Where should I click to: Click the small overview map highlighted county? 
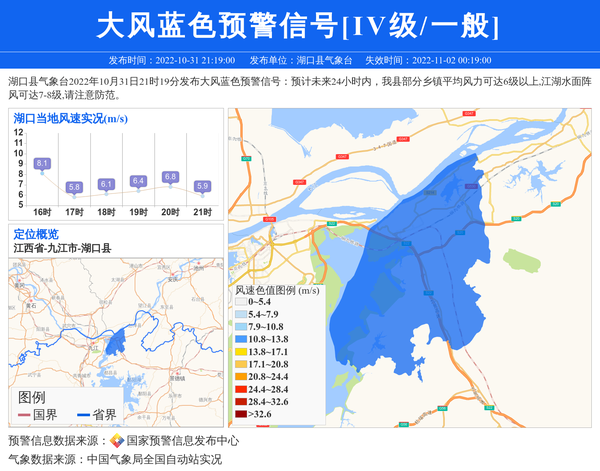[116, 340]
